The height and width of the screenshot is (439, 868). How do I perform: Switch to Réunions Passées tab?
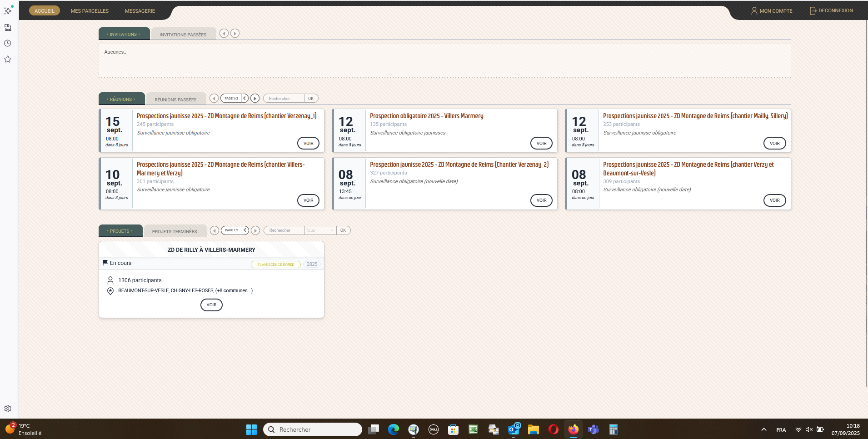click(175, 100)
